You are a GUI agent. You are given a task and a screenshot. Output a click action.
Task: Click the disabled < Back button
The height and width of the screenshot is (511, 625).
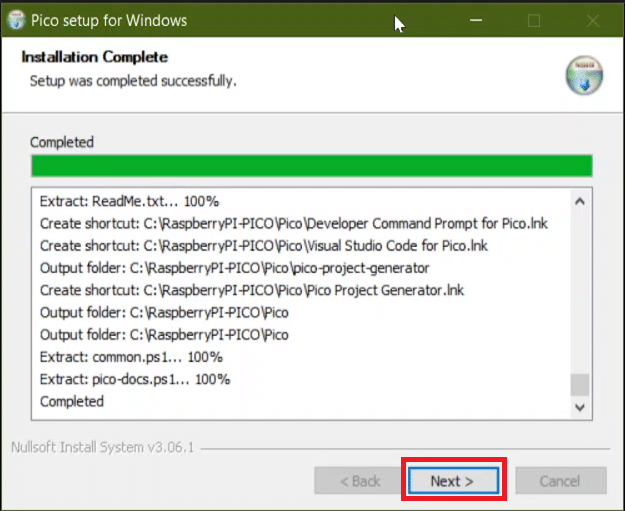coord(360,481)
